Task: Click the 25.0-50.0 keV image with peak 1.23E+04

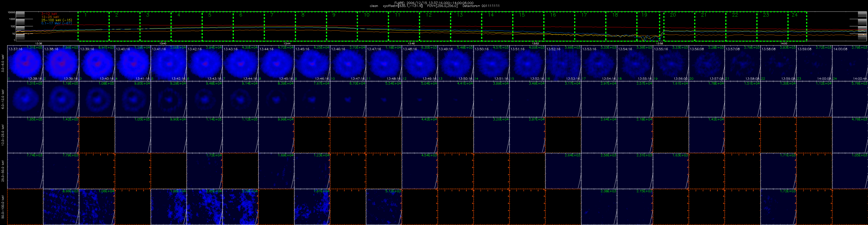Action: tap(312, 171)
